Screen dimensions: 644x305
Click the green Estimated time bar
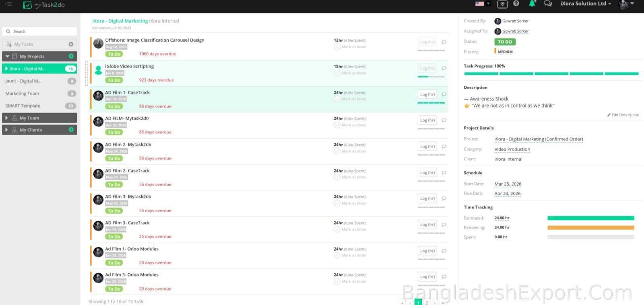point(591,218)
